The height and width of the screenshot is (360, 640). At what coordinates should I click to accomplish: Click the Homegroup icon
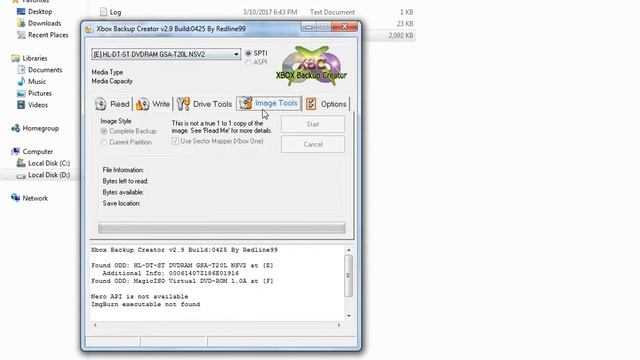click(x=16, y=128)
